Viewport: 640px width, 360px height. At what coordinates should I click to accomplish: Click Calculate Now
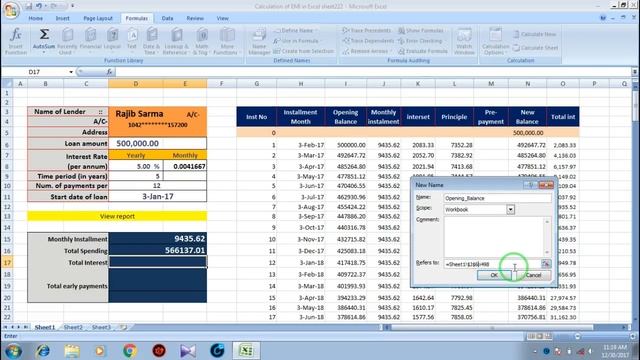point(534,34)
